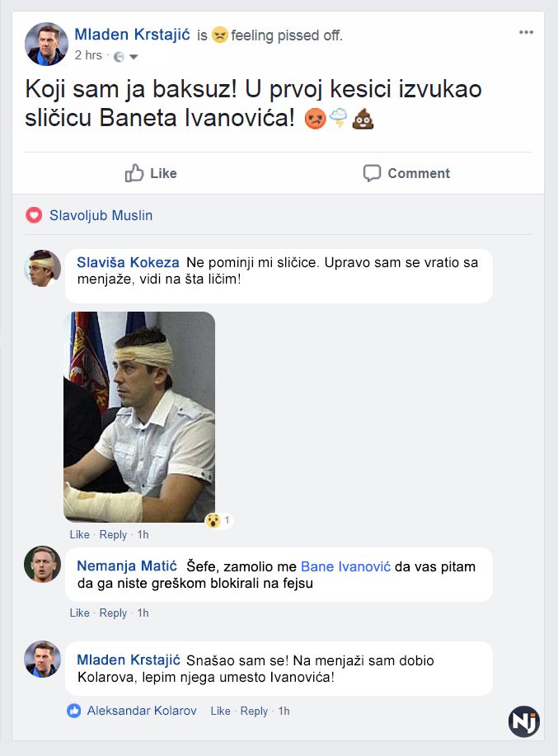
Task: Open the bandaged man photo in comment
Action: coord(139,416)
